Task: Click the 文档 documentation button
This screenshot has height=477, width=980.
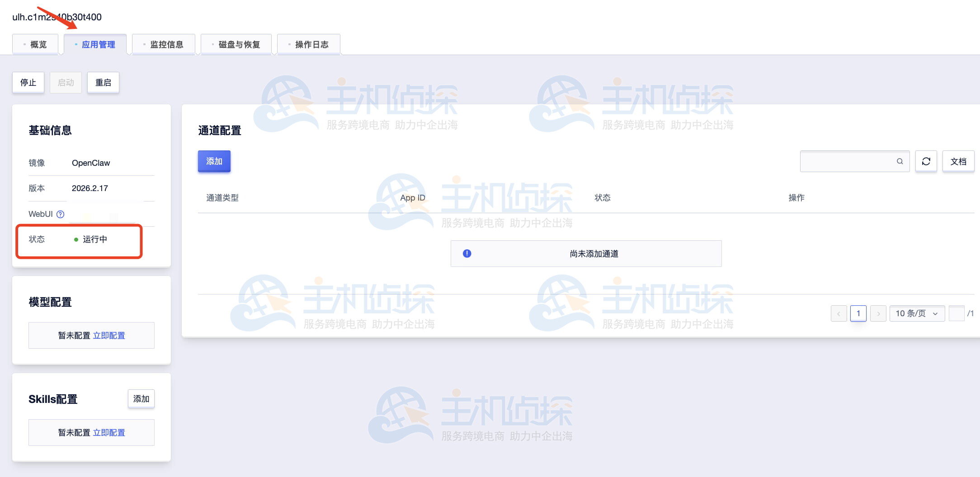Action: [x=958, y=161]
